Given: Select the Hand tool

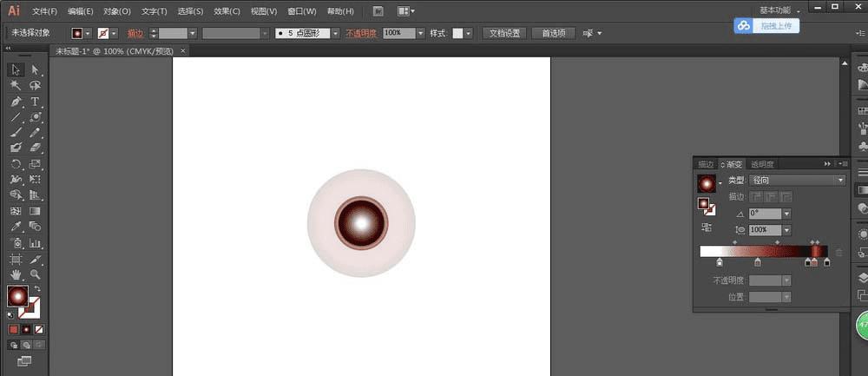Looking at the screenshot, I should coord(16,274).
